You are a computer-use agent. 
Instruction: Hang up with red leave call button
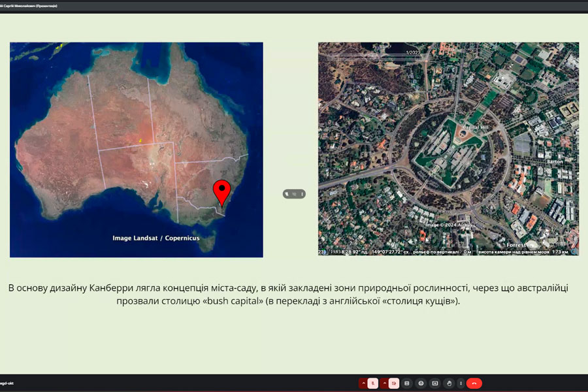pos(474,383)
